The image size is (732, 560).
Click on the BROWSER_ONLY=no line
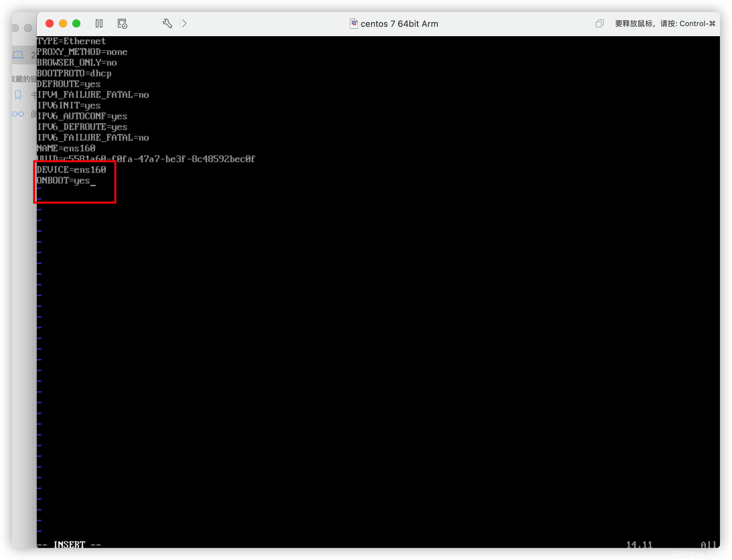coord(77,63)
